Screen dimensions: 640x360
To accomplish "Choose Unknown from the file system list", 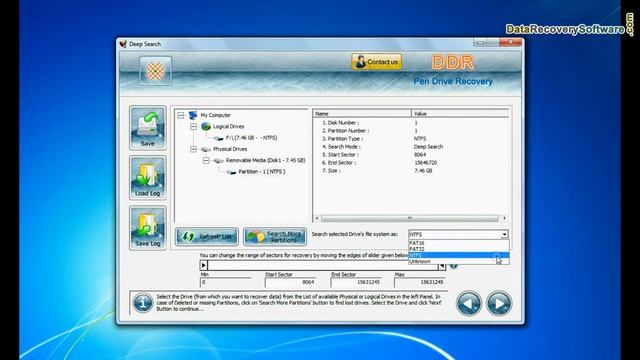I will pos(459,261).
